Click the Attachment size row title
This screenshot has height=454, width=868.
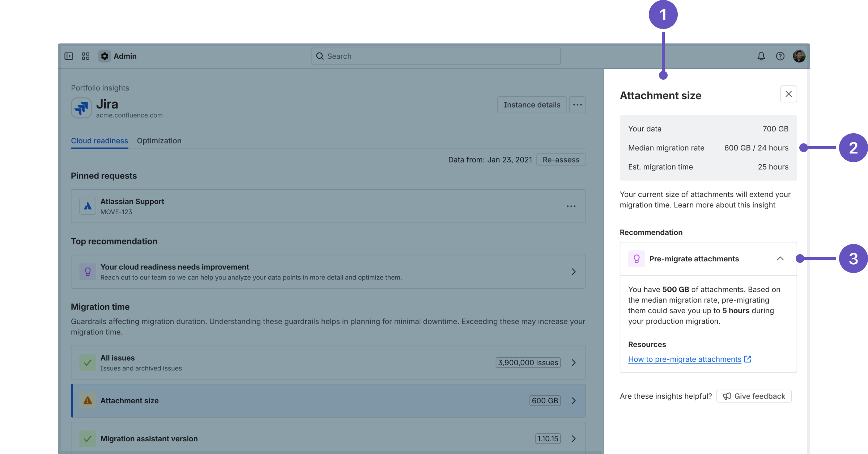pos(129,401)
